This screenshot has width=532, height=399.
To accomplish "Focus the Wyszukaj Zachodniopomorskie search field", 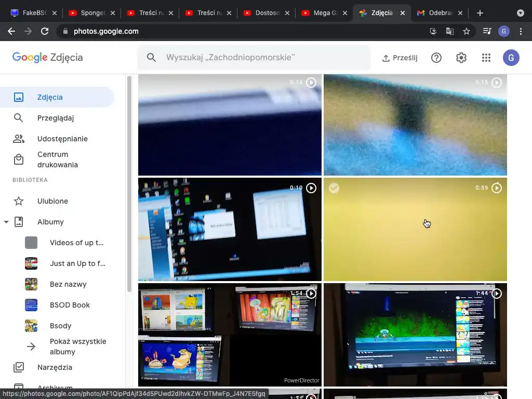I will (x=254, y=57).
